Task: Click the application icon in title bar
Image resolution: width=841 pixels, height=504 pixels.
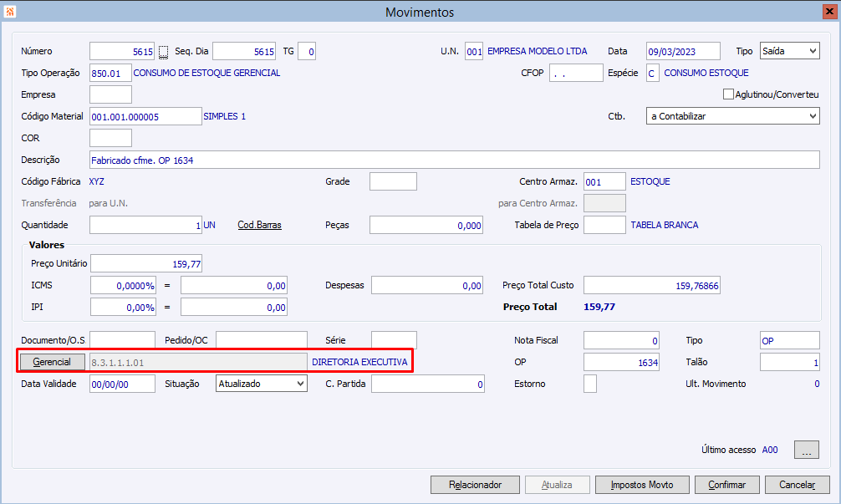Action: [10, 11]
